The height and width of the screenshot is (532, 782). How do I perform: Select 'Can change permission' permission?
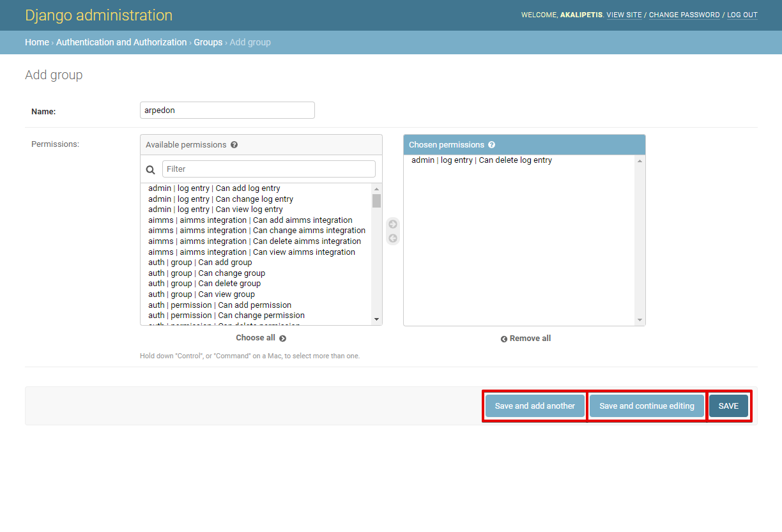pyautogui.click(x=256, y=315)
